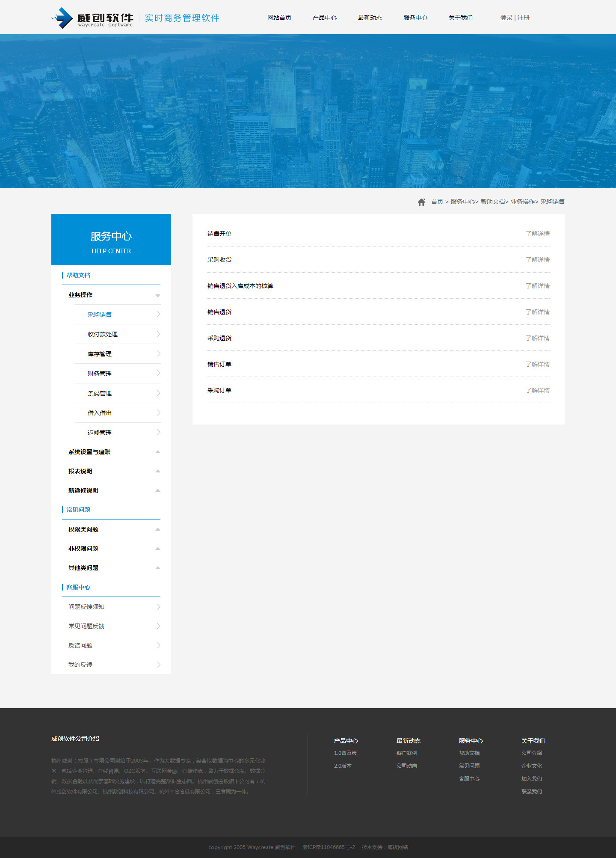Open the 销售开单 article title
The width and height of the screenshot is (616, 858).
click(x=219, y=234)
